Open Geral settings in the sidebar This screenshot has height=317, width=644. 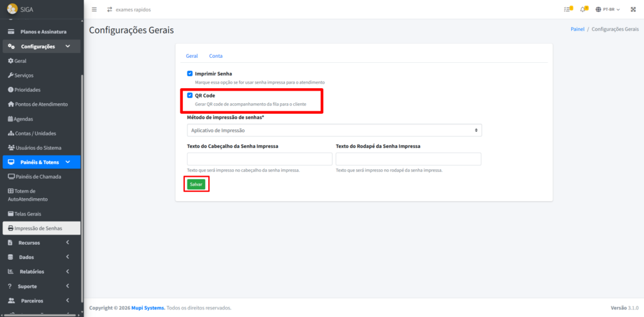(20, 61)
